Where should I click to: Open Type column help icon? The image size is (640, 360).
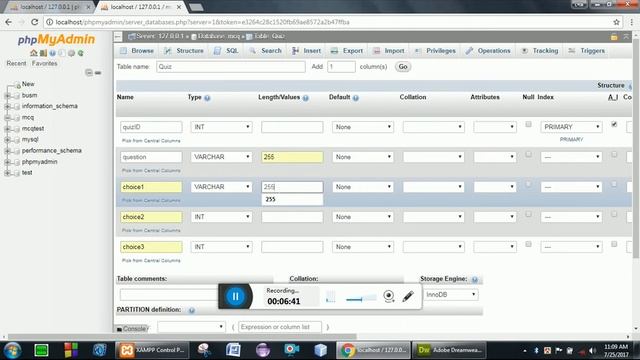(207, 98)
